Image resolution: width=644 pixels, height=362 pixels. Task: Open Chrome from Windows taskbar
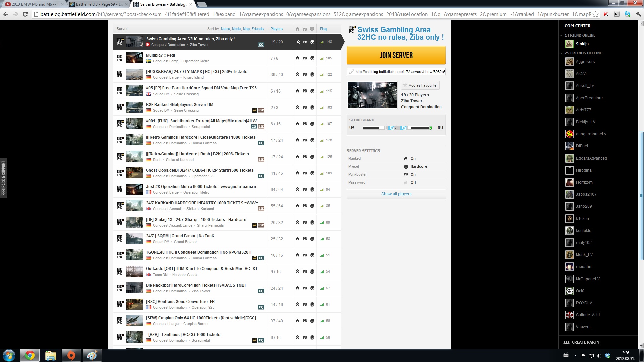[x=30, y=355]
